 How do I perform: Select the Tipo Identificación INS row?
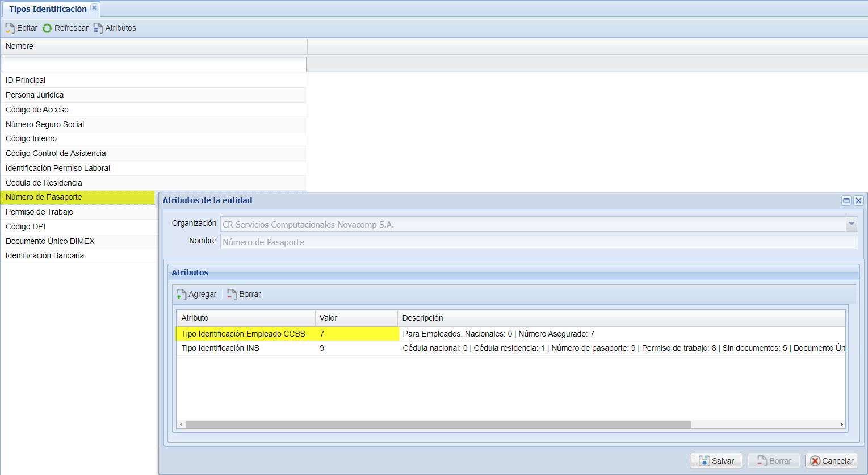pyautogui.click(x=511, y=348)
